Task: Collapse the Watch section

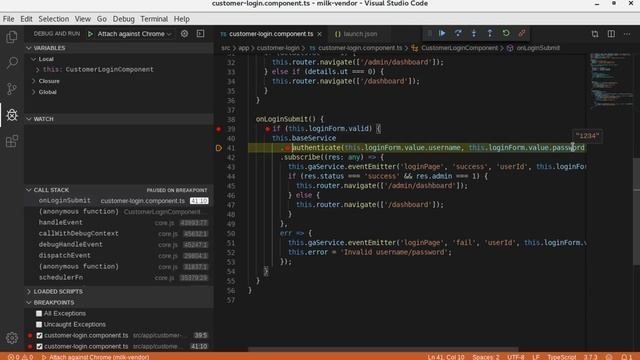Action: (x=29, y=119)
